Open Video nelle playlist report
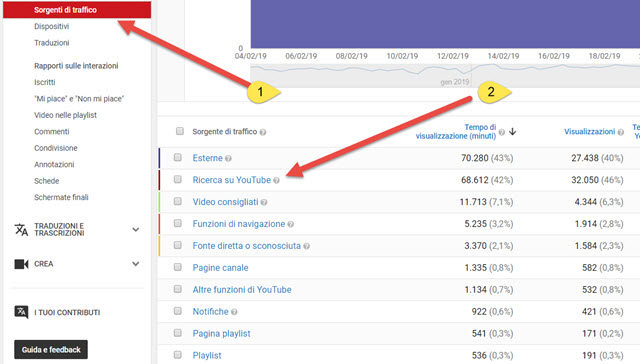The image size is (640, 364). [65, 115]
